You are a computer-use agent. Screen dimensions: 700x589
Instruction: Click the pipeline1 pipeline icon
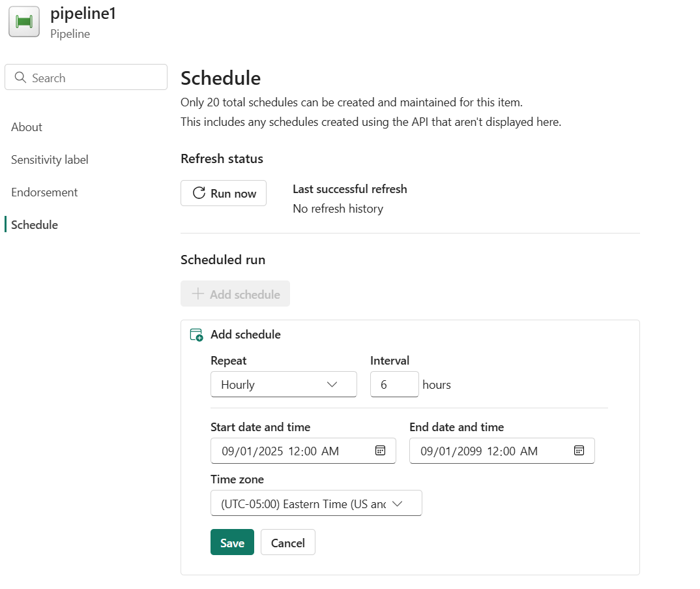24,22
